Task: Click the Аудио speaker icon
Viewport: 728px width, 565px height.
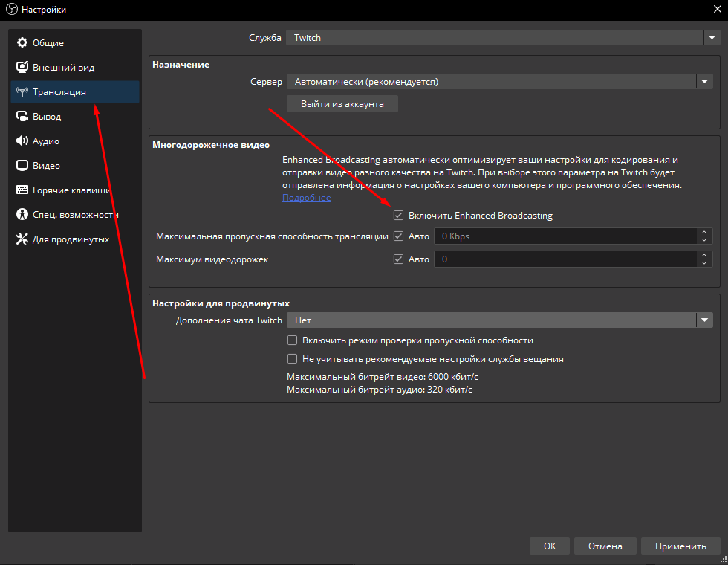Action: point(22,141)
